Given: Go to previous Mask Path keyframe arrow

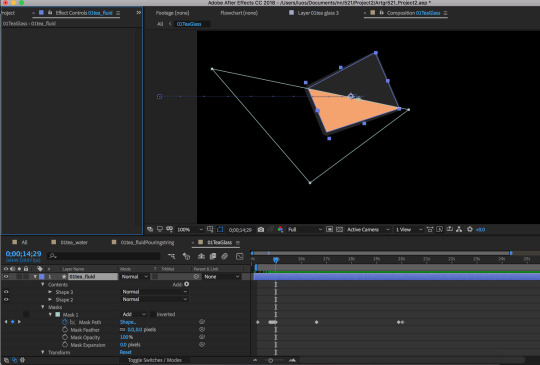Looking at the screenshot, I should pyautogui.click(x=6, y=322).
